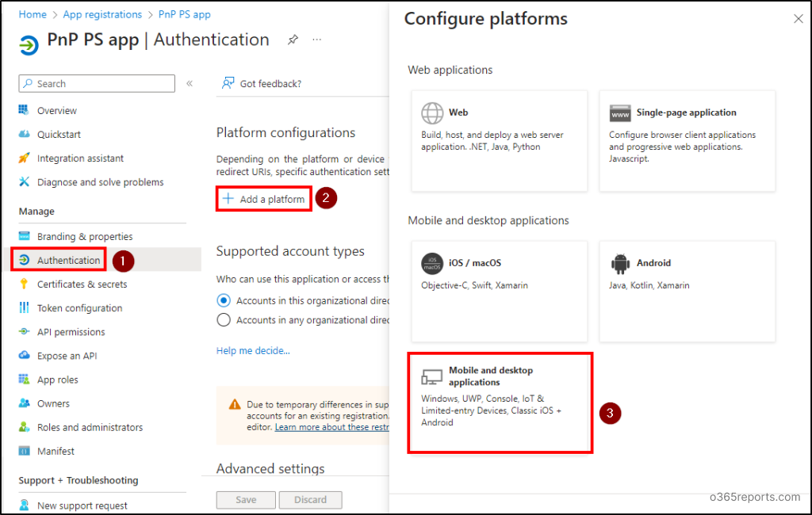Image resolution: width=812 pixels, height=515 pixels.
Task: Click the Advanced settings heading
Action: pos(270,468)
